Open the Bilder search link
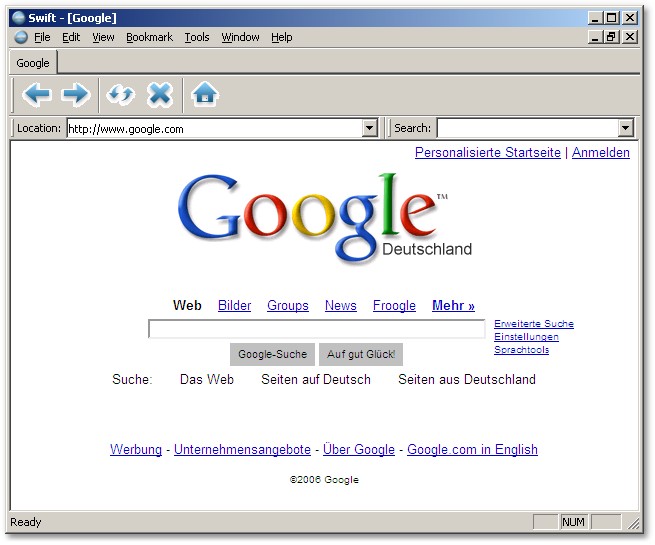The height and width of the screenshot is (545, 655). pyautogui.click(x=234, y=306)
